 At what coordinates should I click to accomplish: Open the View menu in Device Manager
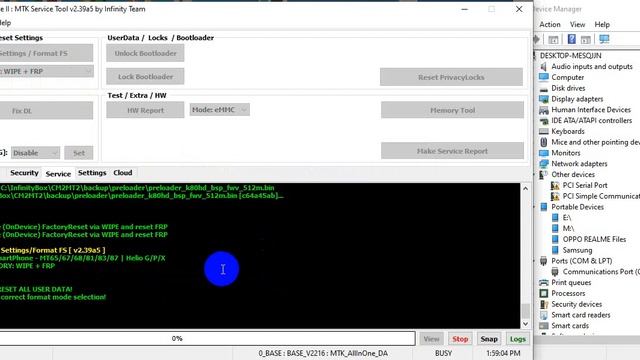577,24
